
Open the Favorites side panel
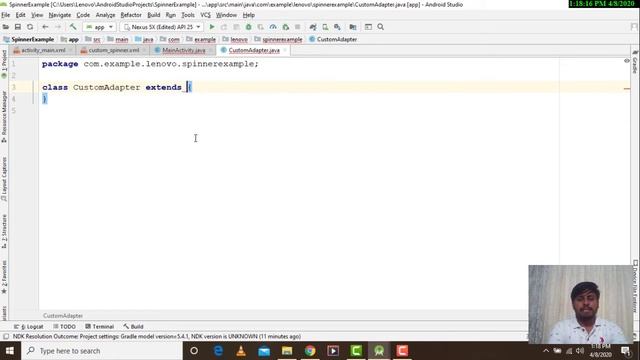click(4, 277)
